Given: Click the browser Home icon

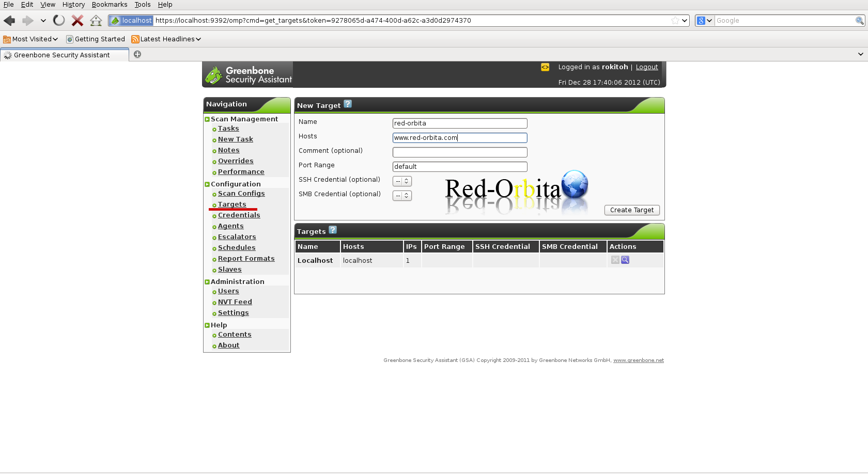Looking at the screenshot, I should tap(96, 21).
